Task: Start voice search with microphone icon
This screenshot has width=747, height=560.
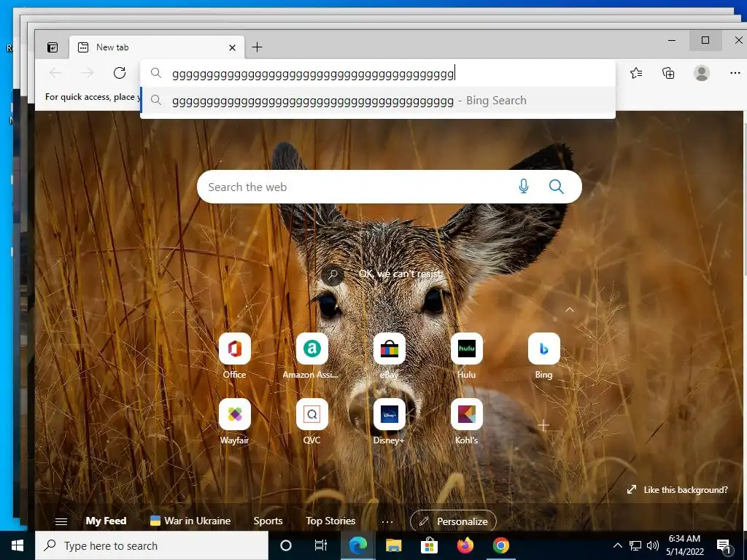Action: coord(524,187)
